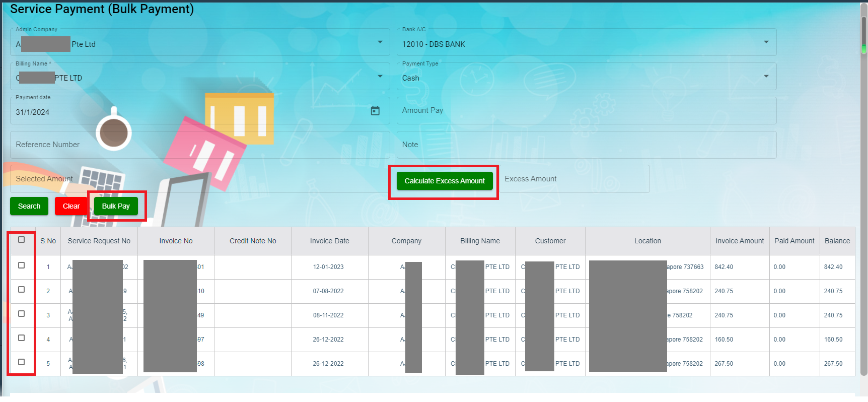Click the Note text field
Screen dimensions: 868x402
coord(586,145)
